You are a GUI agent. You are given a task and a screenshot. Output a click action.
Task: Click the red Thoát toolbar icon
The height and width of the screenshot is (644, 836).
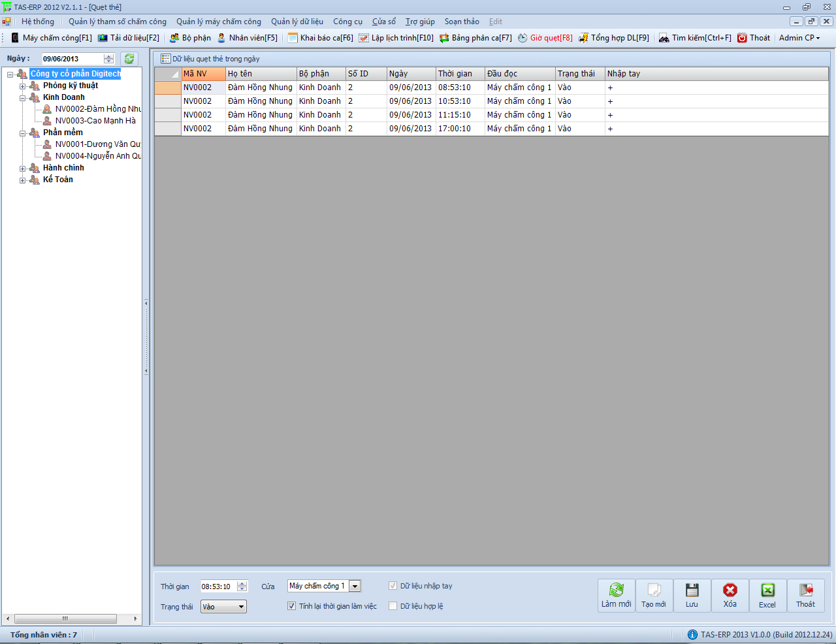(x=742, y=38)
